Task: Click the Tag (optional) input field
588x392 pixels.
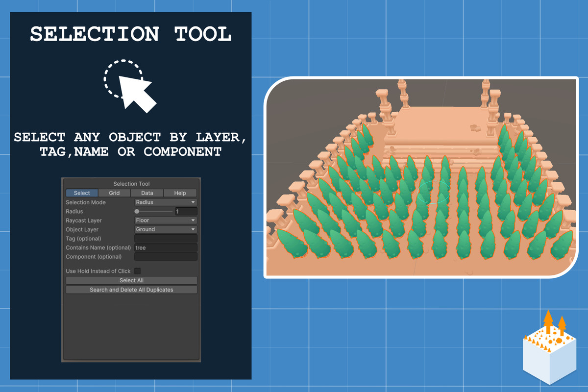Action: pos(165,238)
